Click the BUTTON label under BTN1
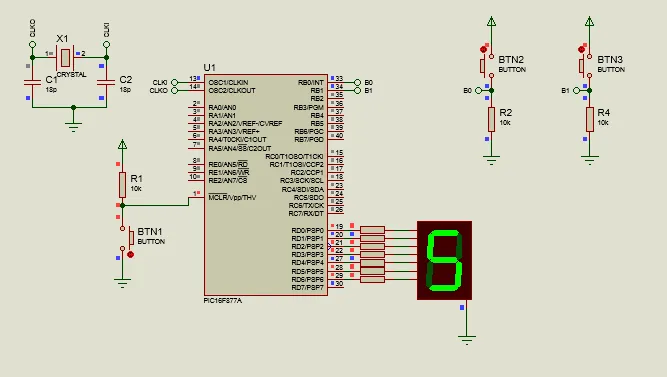This screenshot has width=667, height=377. click(x=151, y=242)
